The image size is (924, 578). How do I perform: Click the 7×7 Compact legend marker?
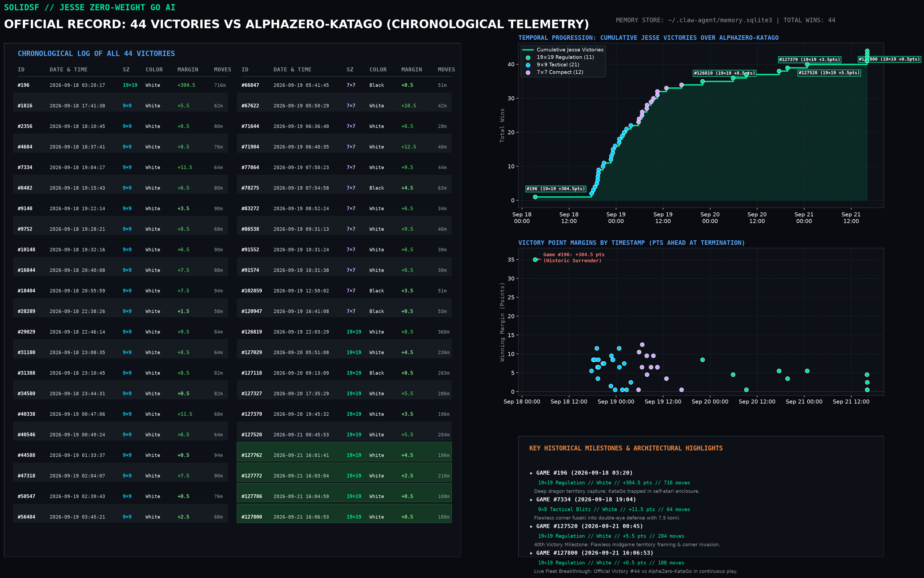click(528, 72)
